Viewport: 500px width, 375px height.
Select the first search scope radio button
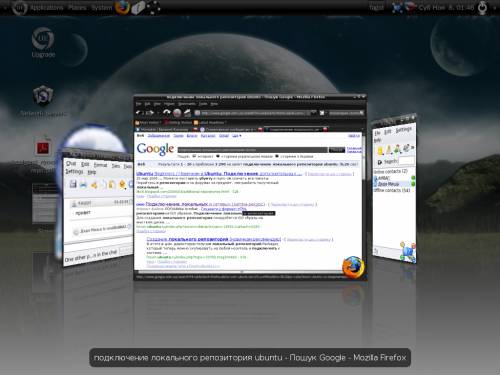(194, 156)
